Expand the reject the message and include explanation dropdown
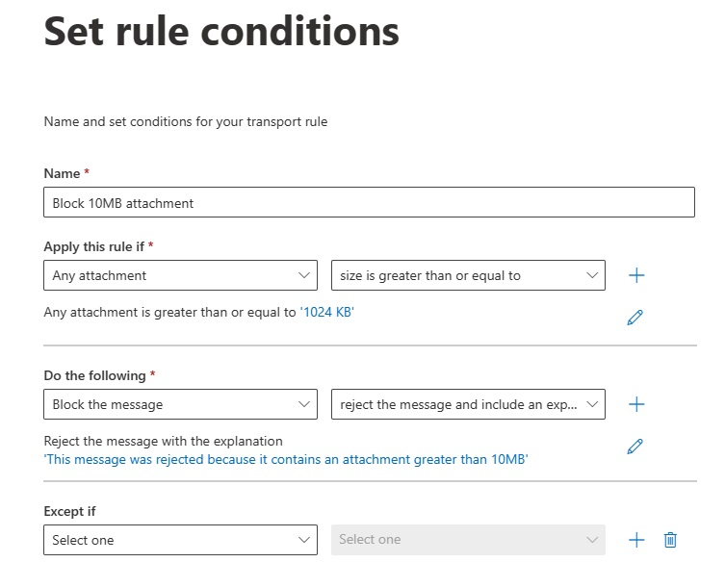This screenshot has height=588, width=725. tap(468, 404)
